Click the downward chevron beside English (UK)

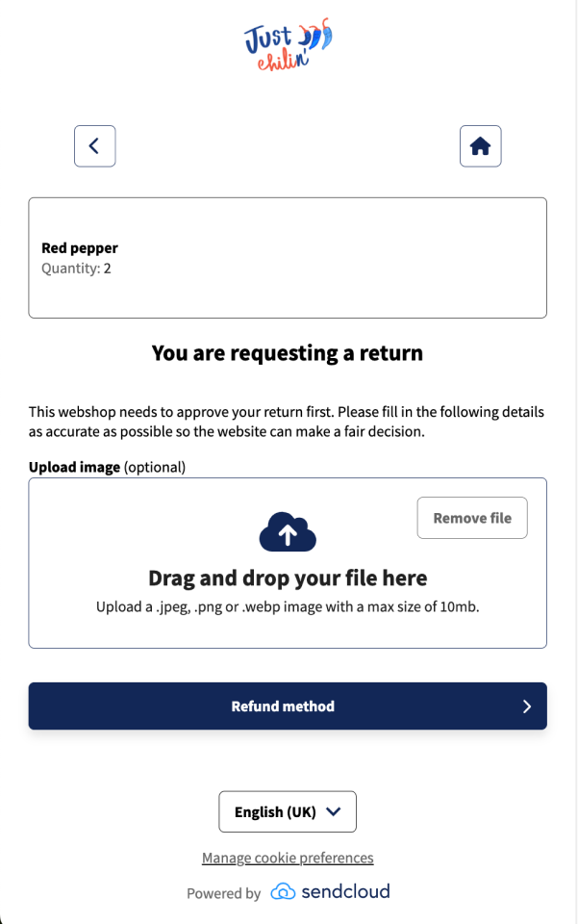[x=335, y=811]
